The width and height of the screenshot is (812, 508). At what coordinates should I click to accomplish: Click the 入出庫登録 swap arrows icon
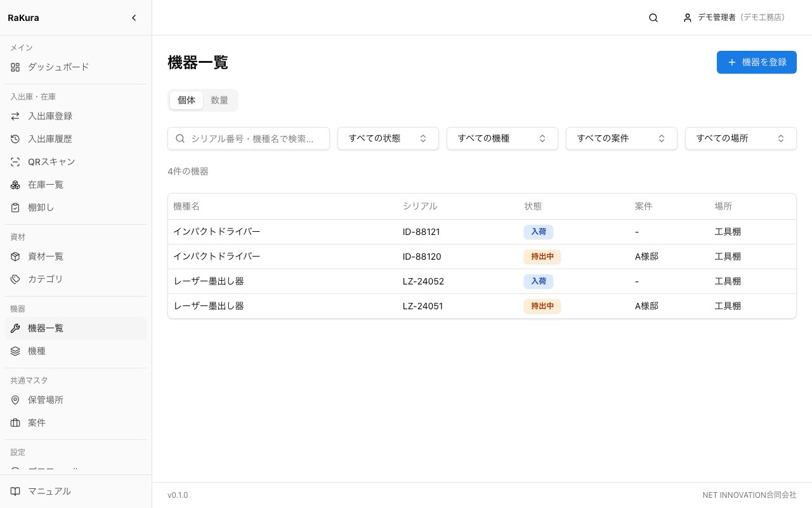15,116
